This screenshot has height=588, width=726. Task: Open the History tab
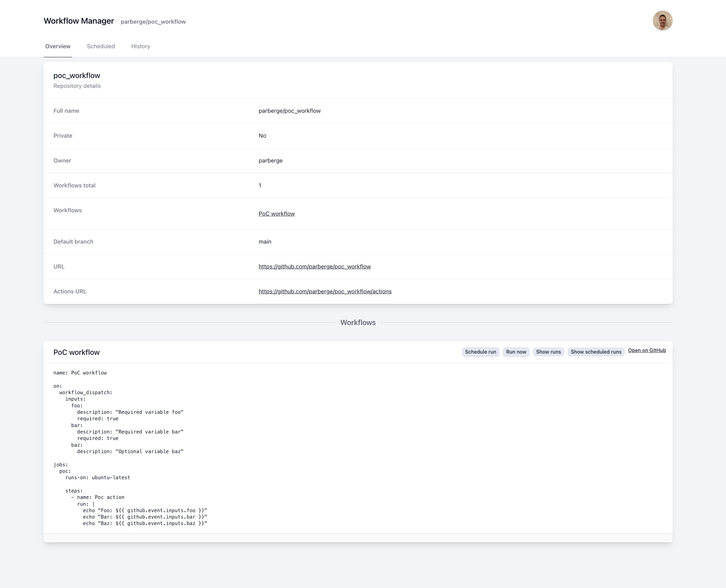coord(141,46)
